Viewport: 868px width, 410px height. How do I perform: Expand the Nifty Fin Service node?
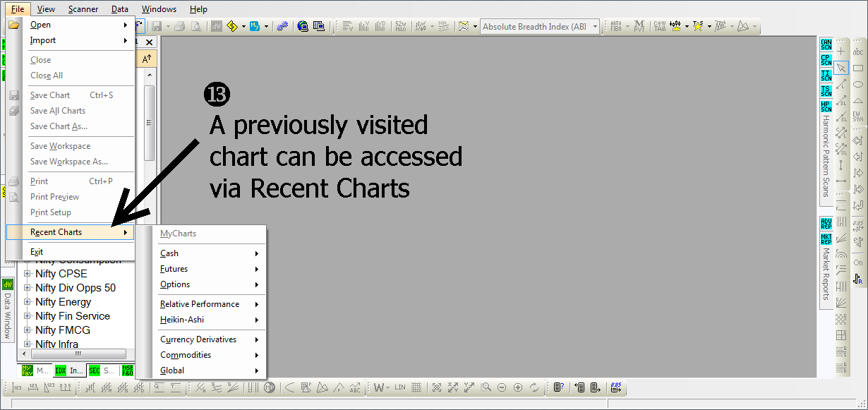28,316
